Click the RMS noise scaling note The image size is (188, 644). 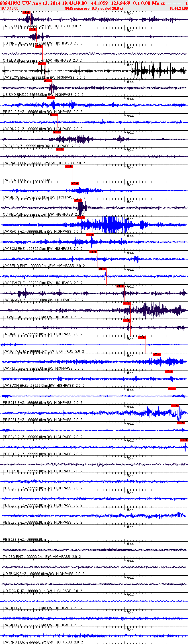(94, 9)
